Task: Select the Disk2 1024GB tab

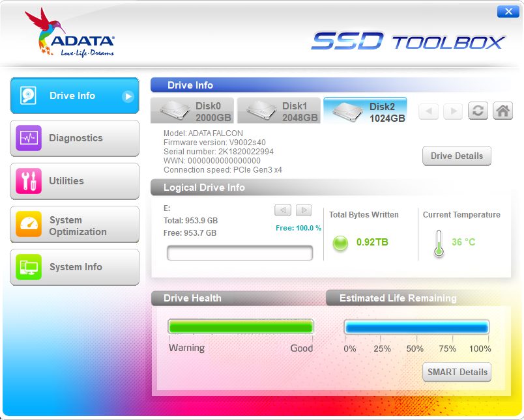Action: pos(365,111)
